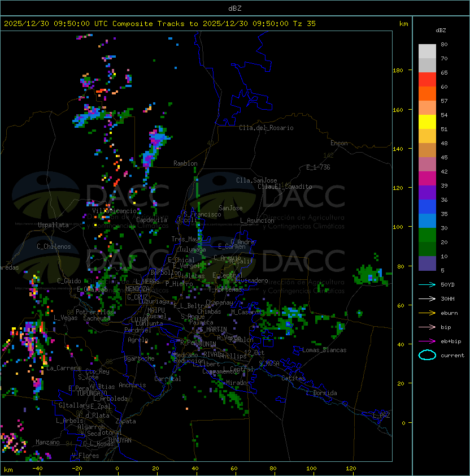Image resolution: width=470 pixels, height=476 pixels.
Task: Click the -20 km axis tick label
Action: (x=76, y=469)
